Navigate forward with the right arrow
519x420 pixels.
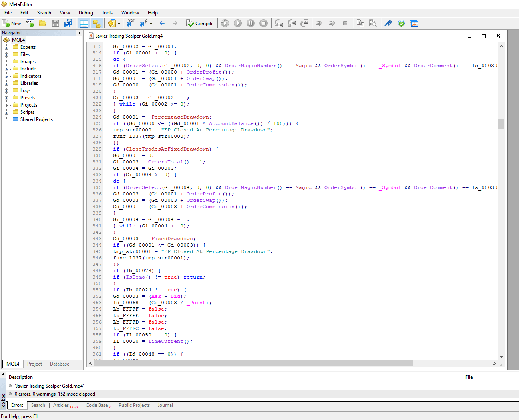pyautogui.click(x=175, y=23)
